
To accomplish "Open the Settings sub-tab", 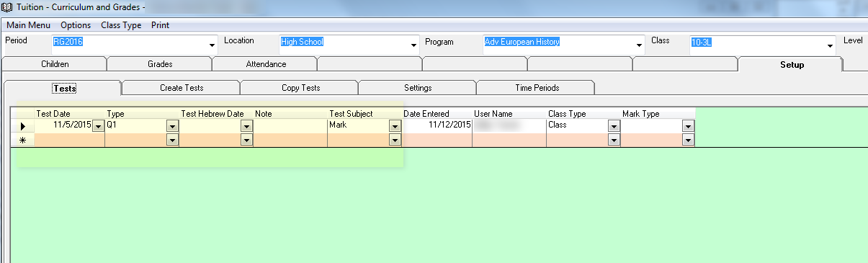I will [418, 88].
